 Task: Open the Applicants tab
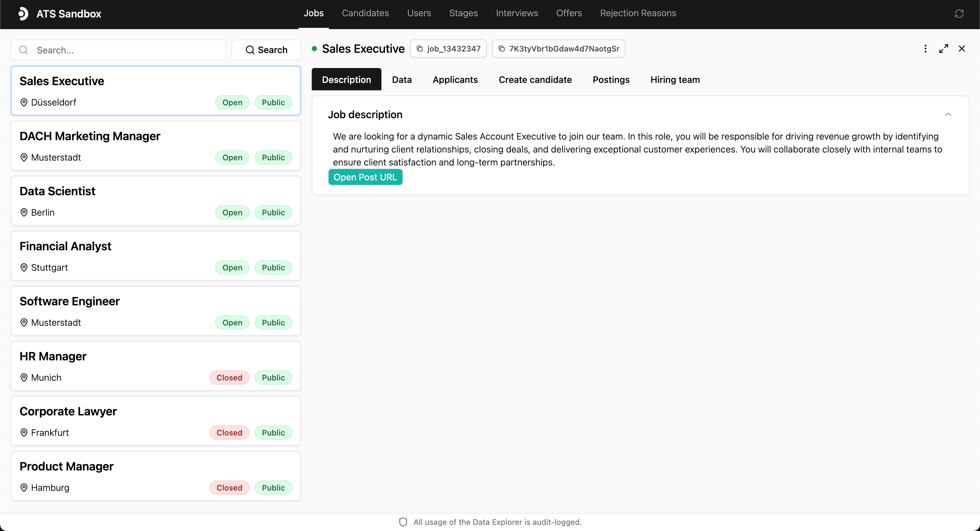tap(455, 79)
